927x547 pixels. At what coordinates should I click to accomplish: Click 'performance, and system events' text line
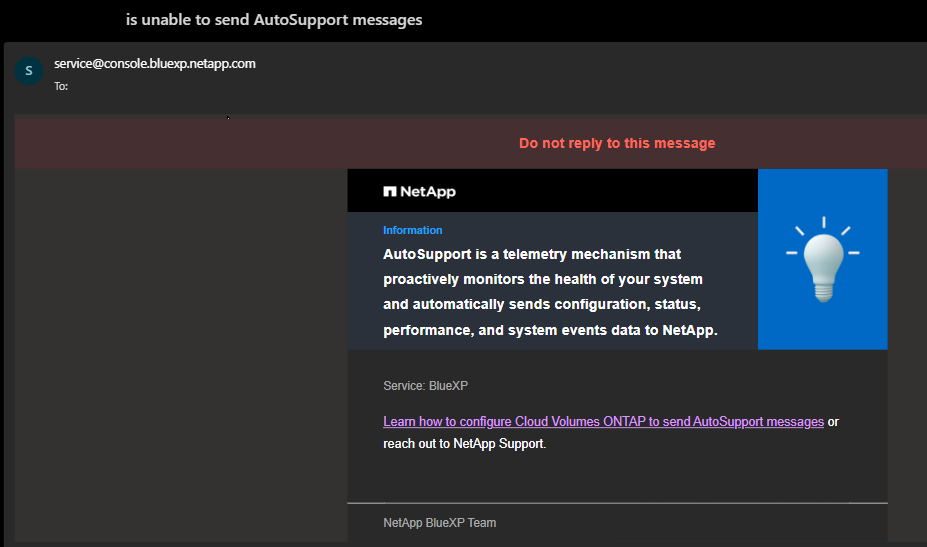click(550, 330)
